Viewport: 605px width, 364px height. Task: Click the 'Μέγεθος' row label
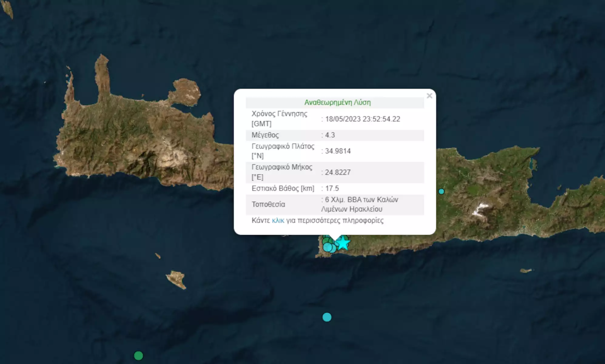click(265, 135)
